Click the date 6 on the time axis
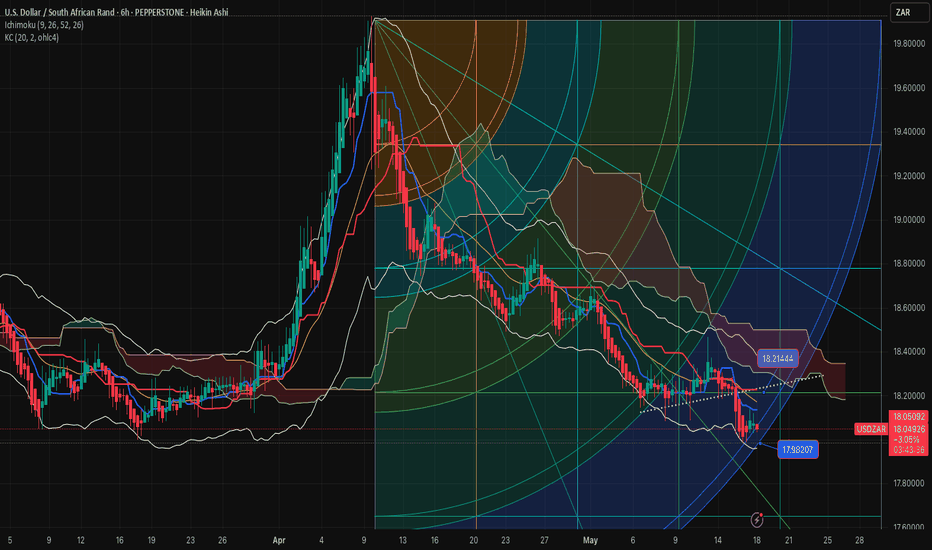932x550 pixels. coord(632,540)
